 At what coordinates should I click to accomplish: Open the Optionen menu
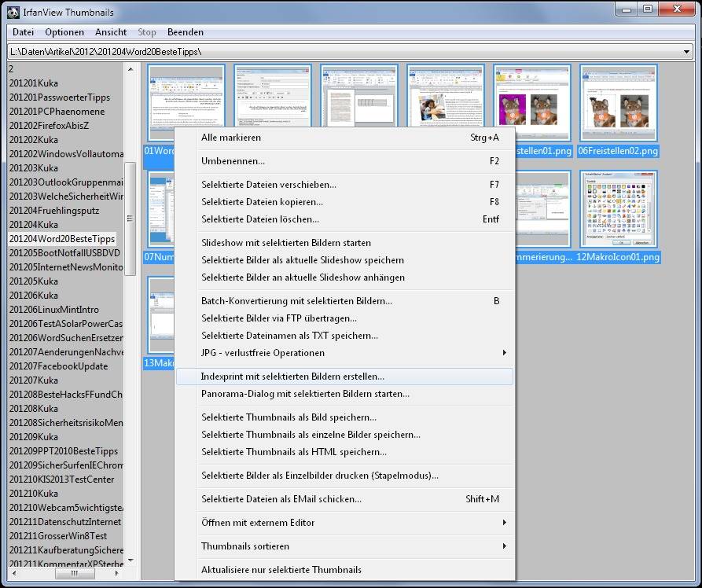[x=64, y=32]
